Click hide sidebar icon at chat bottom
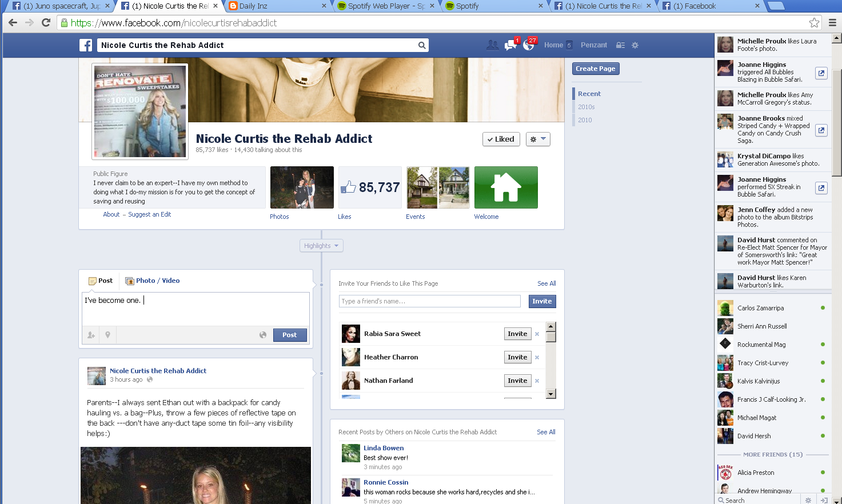 coord(824,500)
